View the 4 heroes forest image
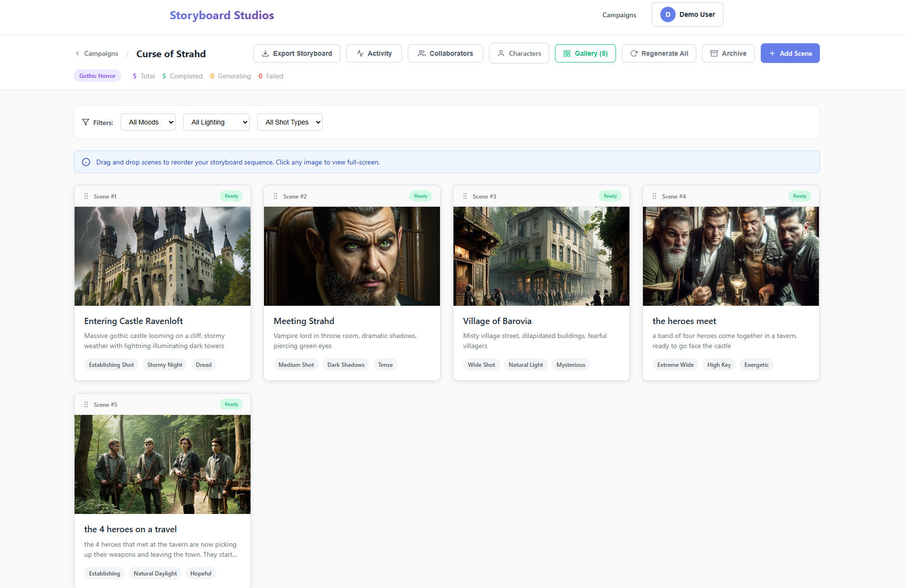Image resolution: width=905 pixels, height=588 pixels. click(x=163, y=464)
